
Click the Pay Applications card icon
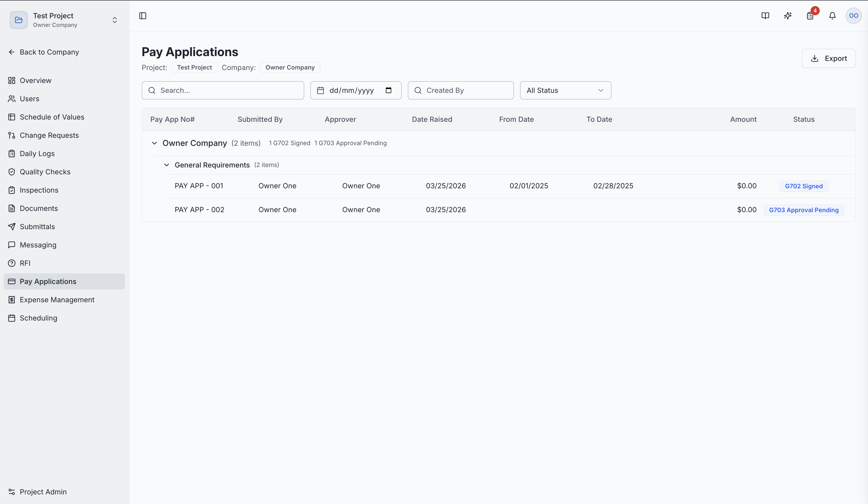tap(12, 281)
